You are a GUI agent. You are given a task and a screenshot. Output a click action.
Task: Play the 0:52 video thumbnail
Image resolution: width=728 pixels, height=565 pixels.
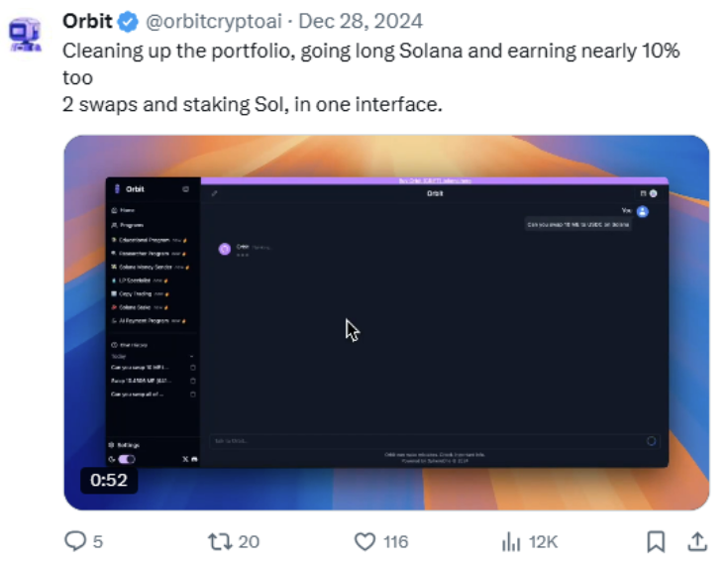386,322
